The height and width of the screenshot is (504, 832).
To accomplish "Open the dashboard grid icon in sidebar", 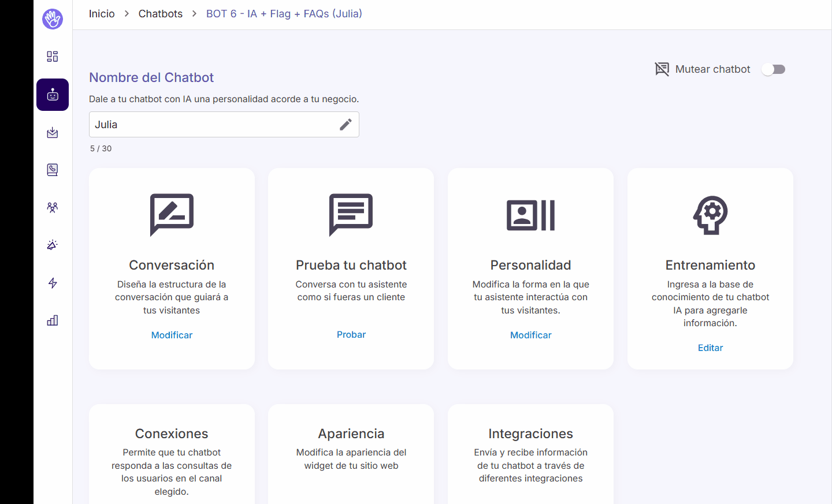I will tap(52, 57).
